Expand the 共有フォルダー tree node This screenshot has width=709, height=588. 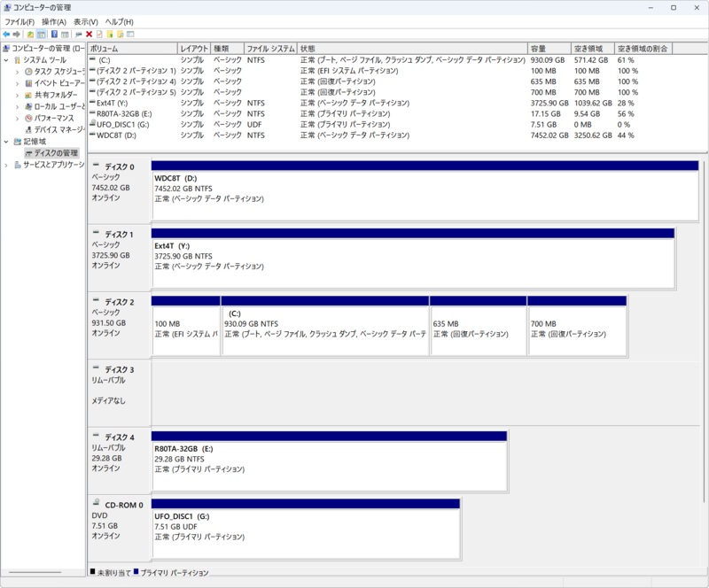point(17,95)
